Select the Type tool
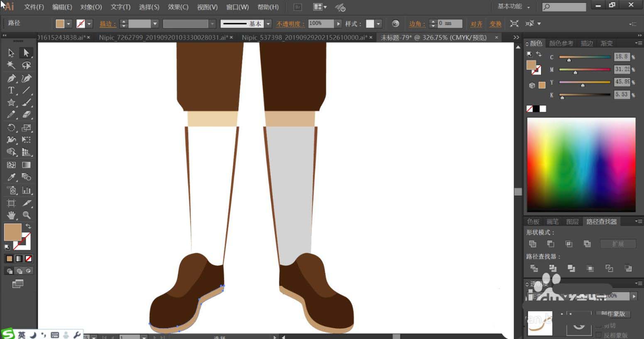The width and height of the screenshot is (644, 339). click(11, 90)
